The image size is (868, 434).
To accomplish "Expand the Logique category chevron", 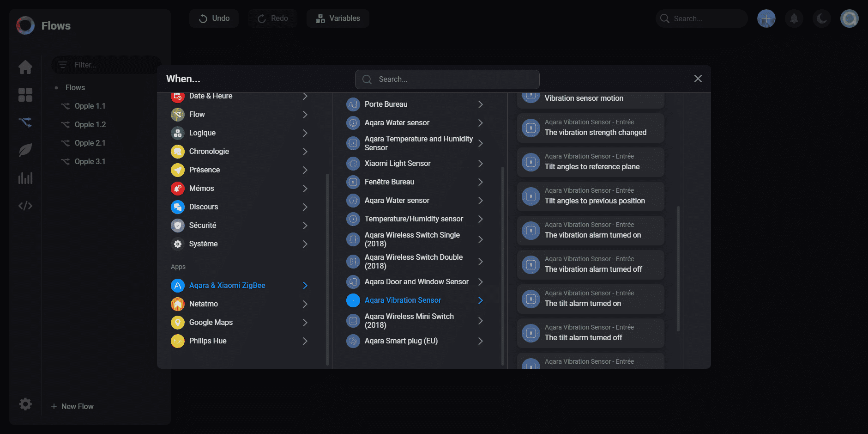I will click(x=305, y=133).
